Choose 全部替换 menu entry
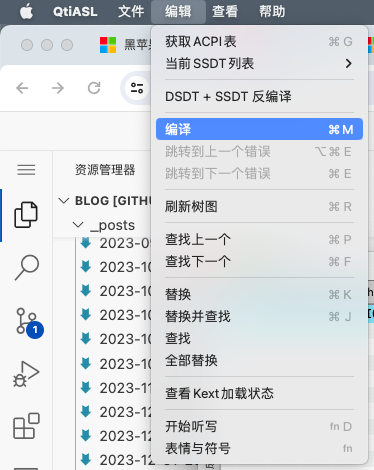This screenshot has height=470, width=374. coord(259,360)
